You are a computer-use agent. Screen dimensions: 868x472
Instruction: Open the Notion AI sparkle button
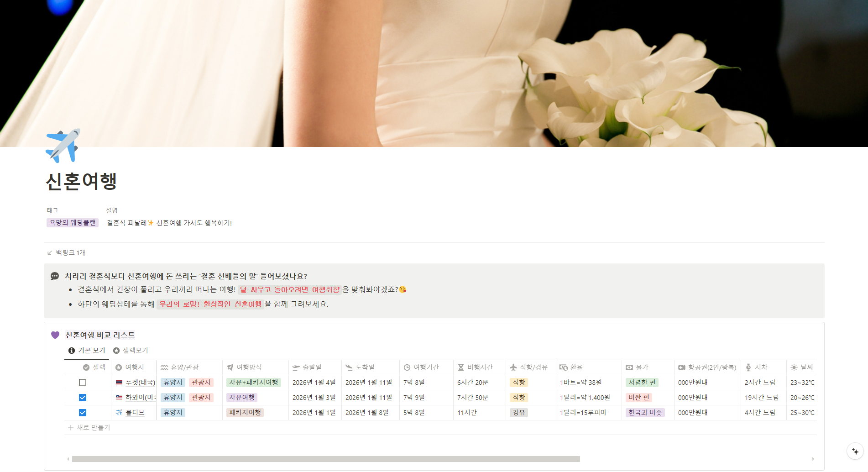point(855,451)
